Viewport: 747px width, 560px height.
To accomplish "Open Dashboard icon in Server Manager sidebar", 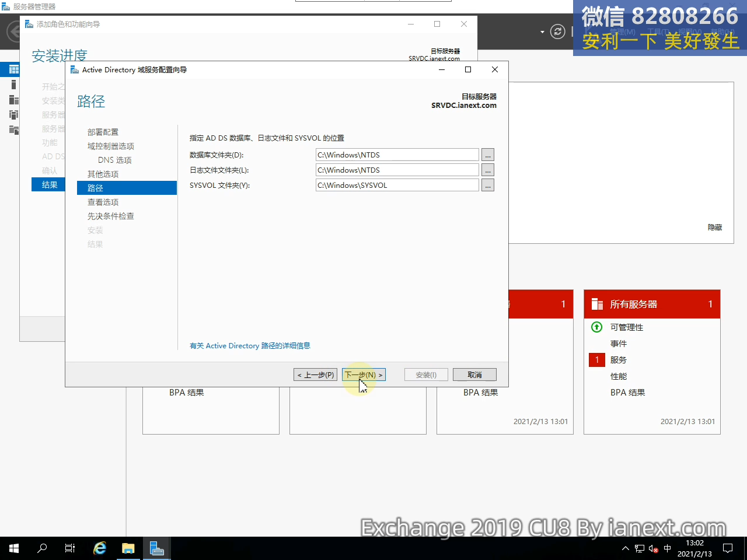I will [13, 69].
